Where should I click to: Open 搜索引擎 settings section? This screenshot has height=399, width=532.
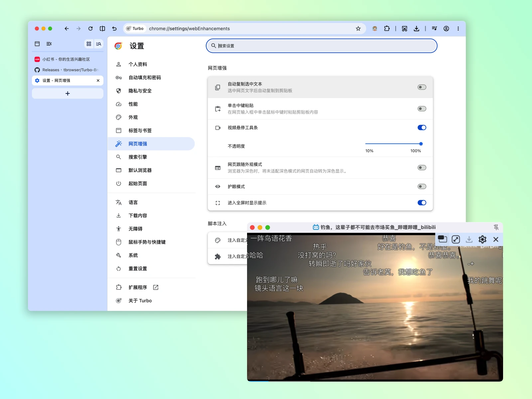point(151,157)
